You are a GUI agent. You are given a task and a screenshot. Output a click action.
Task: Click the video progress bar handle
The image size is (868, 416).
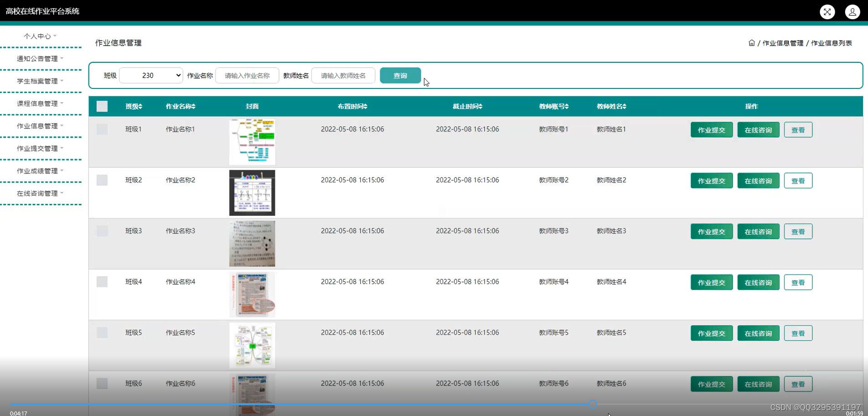592,404
